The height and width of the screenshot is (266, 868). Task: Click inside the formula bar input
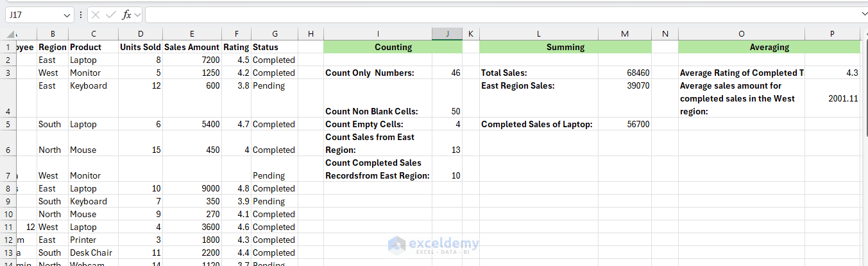pyautogui.click(x=502, y=14)
